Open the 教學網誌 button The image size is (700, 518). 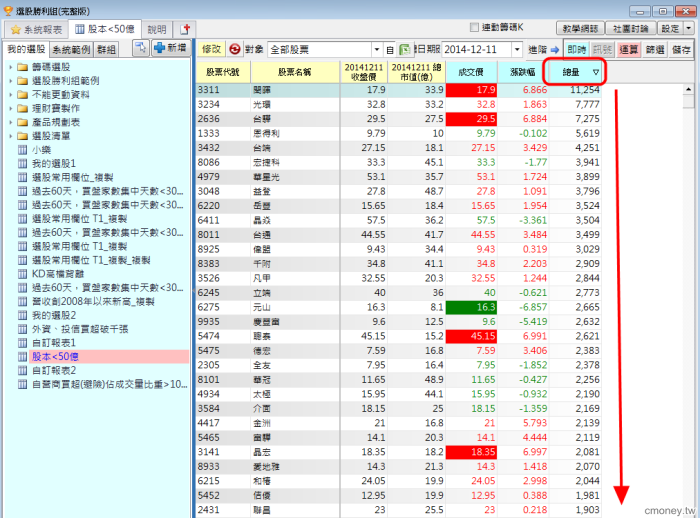coord(580,29)
